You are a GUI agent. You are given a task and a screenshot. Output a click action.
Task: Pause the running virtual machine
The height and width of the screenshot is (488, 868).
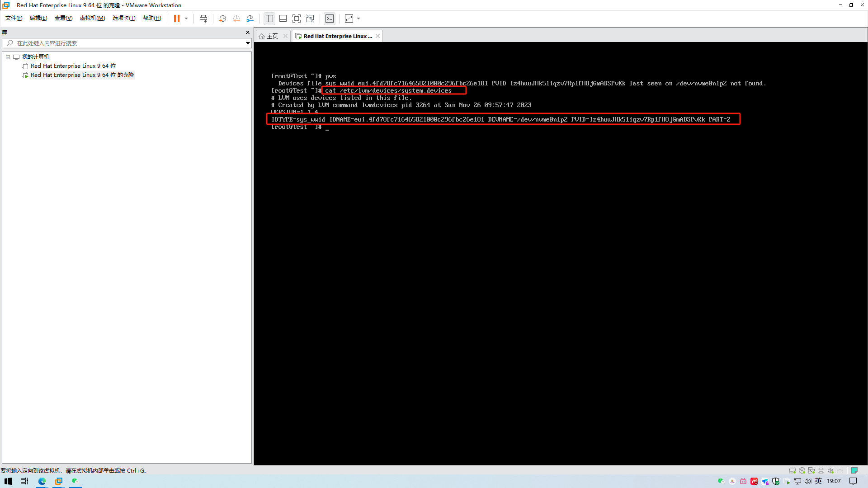pyautogui.click(x=177, y=19)
